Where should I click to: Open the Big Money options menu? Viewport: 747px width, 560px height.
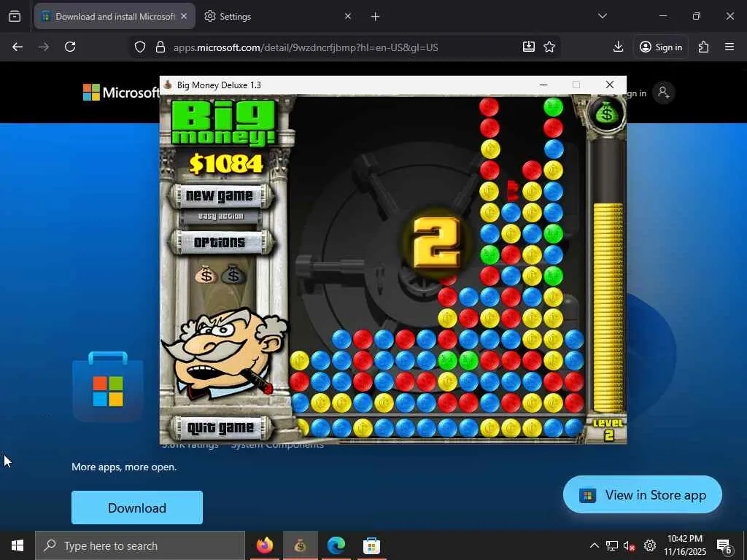coord(220,242)
